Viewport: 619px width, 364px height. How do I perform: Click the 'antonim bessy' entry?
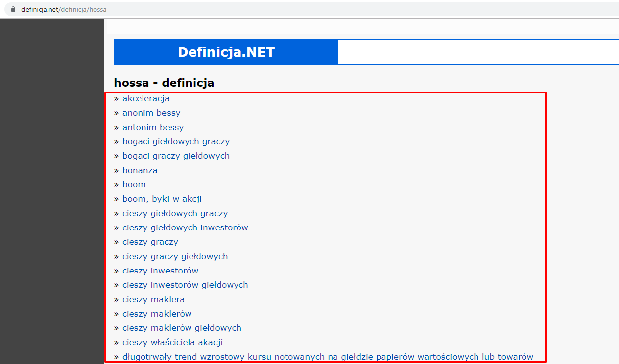click(x=153, y=127)
